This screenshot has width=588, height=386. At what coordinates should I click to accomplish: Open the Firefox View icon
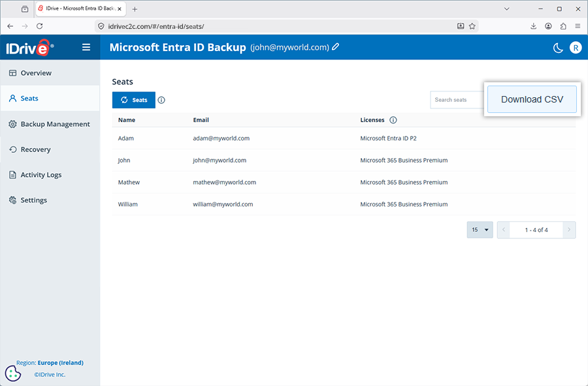pyautogui.click(x=25, y=9)
